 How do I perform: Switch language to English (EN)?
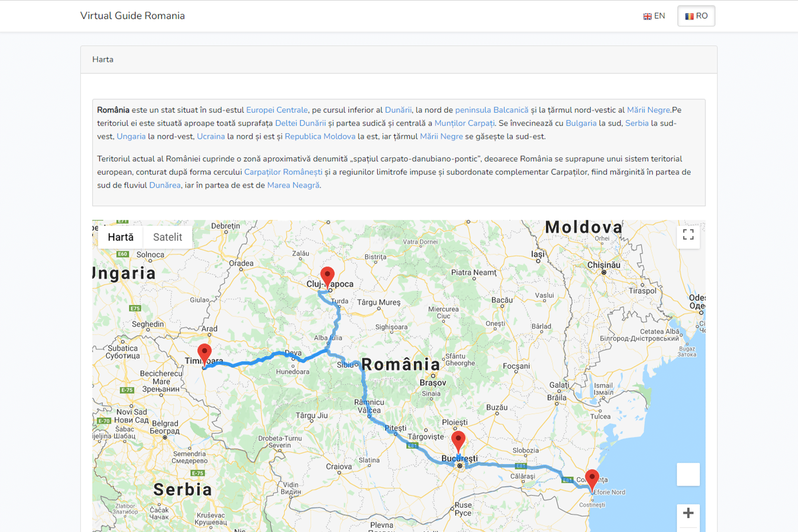654,16
